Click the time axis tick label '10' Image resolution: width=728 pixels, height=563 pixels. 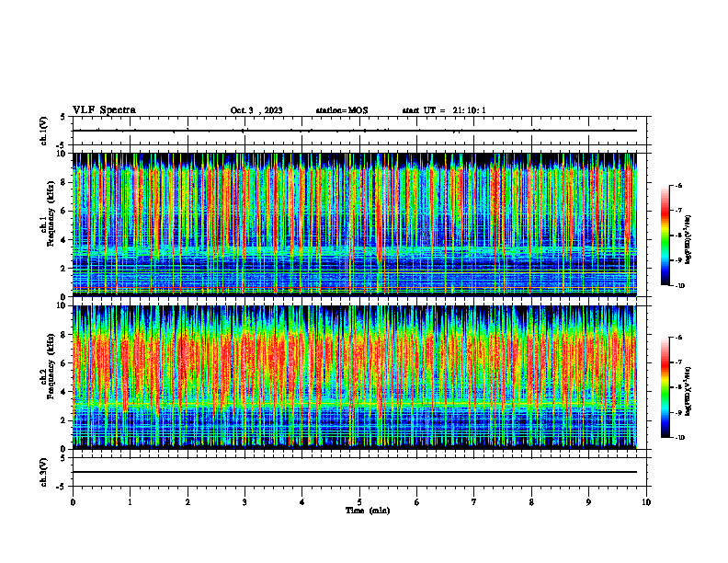pos(646,502)
